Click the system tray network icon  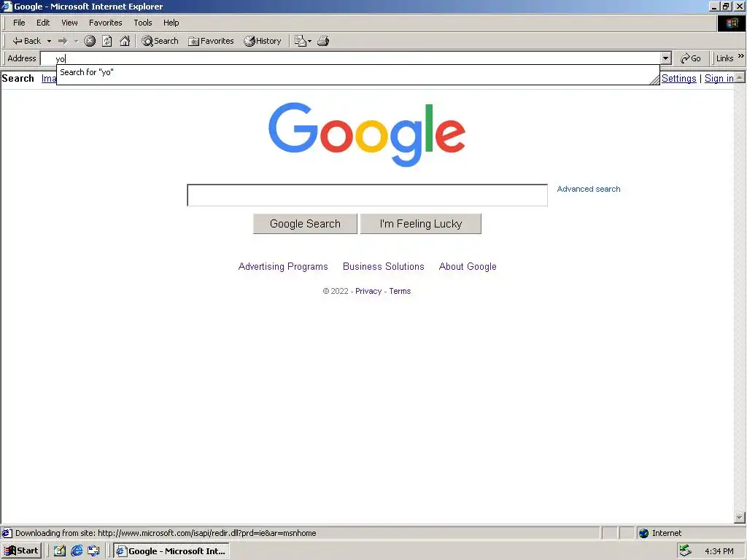(686, 551)
